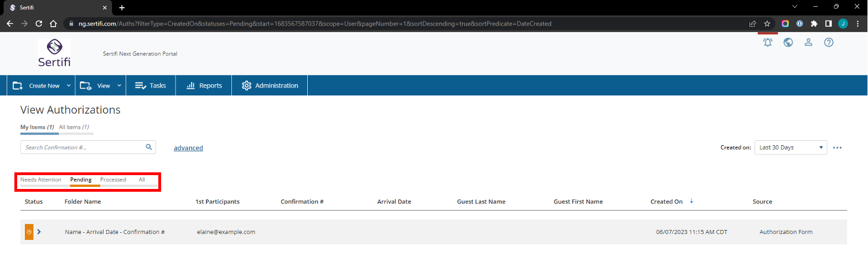Open folder Name - Arrival Date - Confirmation #
Viewport: 868px width, 266px height.
(115, 232)
